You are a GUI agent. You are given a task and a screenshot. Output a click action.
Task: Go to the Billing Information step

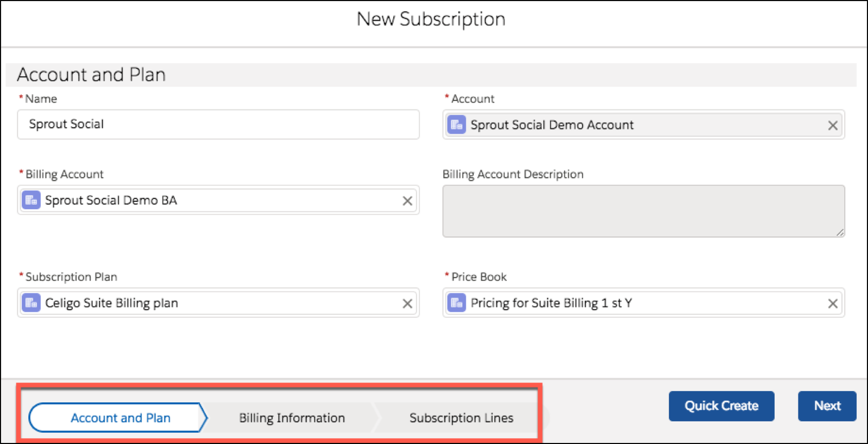[292, 418]
